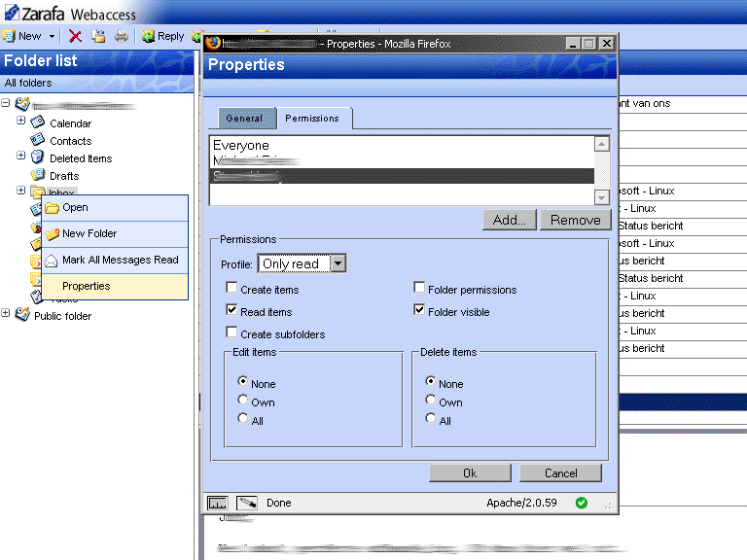Select Own under Edit items

coord(243,401)
